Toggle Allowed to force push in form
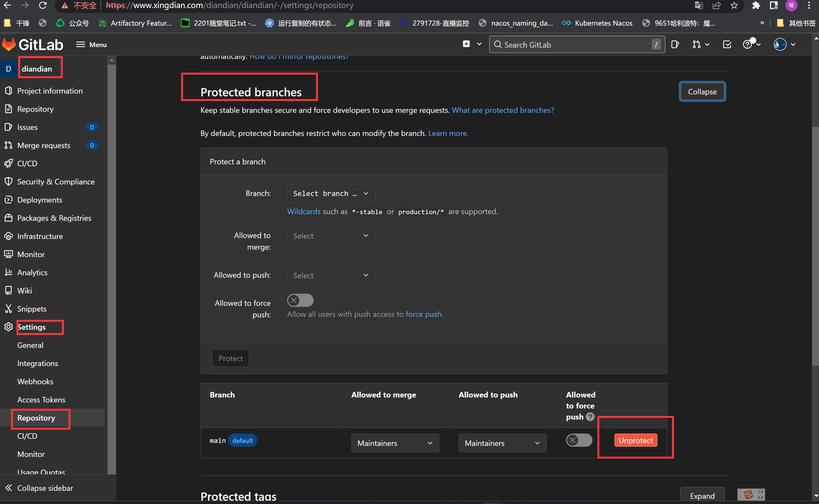 (300, 300)
